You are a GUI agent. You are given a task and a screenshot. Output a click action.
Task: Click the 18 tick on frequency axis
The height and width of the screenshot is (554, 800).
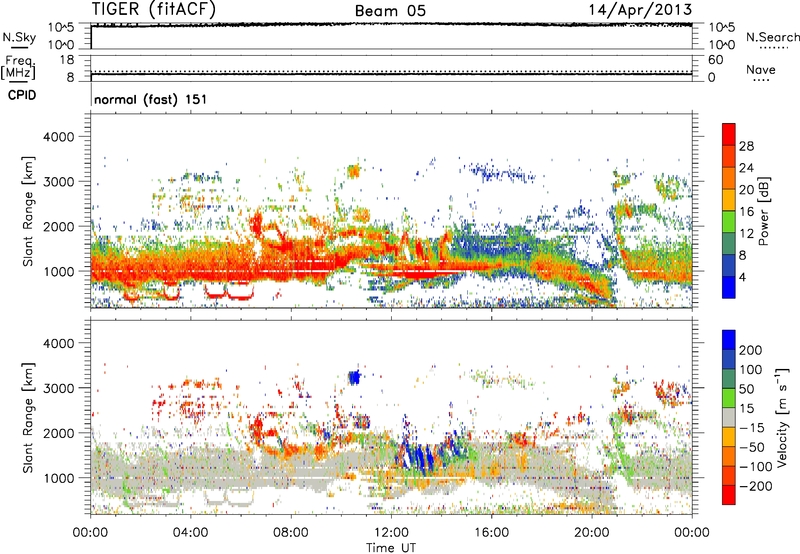pyautogui.click(x=67, y=60)
